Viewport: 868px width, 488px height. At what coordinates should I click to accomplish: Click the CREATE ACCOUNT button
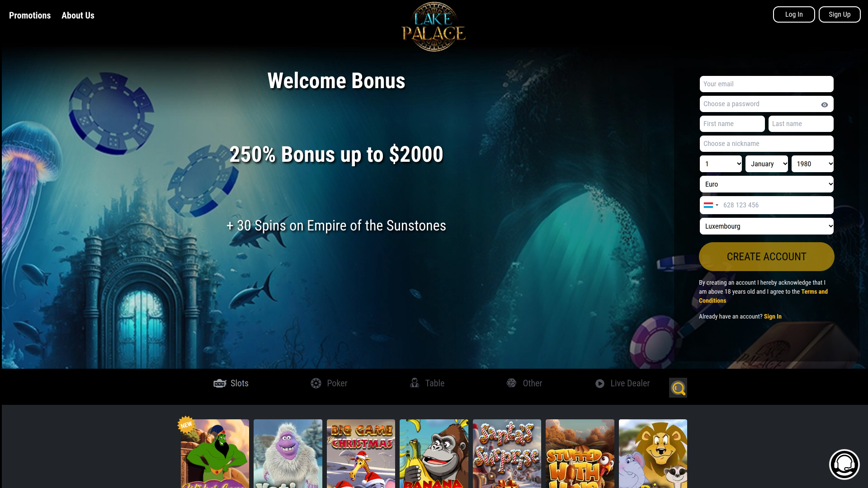pyautogui.click(x=767, y=257)
